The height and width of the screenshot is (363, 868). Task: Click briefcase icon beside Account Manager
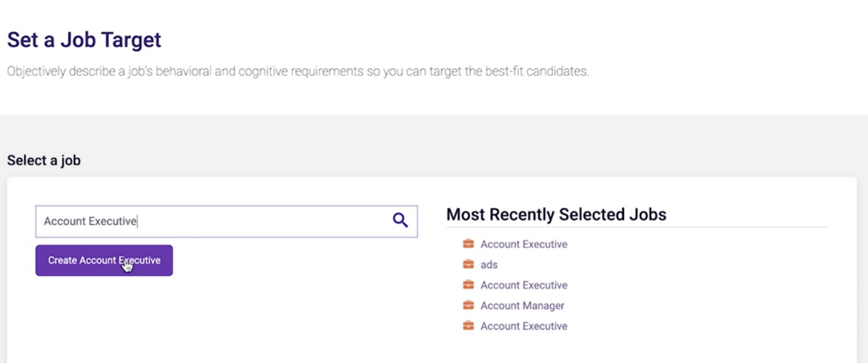(468, 306)
